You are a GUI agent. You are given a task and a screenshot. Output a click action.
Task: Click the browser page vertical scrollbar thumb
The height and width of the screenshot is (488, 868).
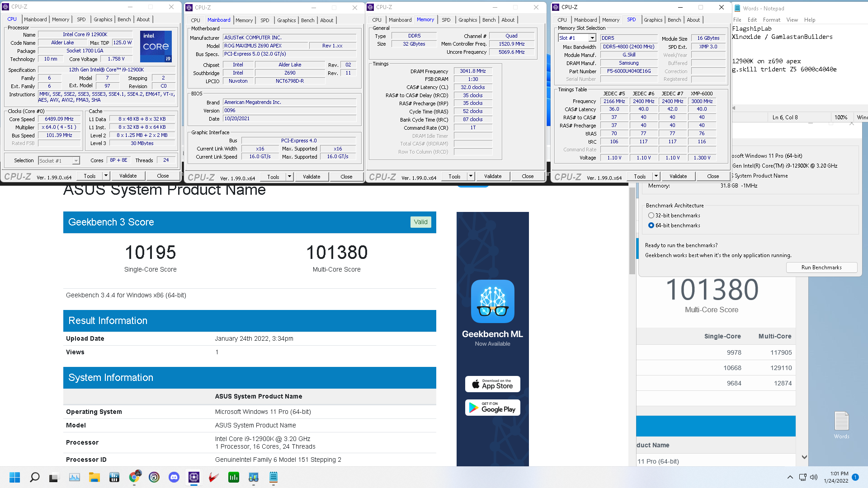point(632,230)
